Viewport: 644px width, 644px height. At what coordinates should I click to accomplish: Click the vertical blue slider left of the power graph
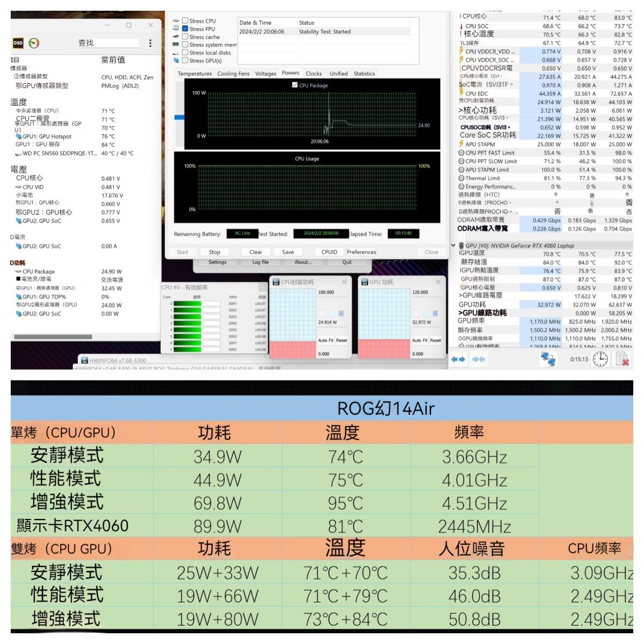click(x=179, y=118)
